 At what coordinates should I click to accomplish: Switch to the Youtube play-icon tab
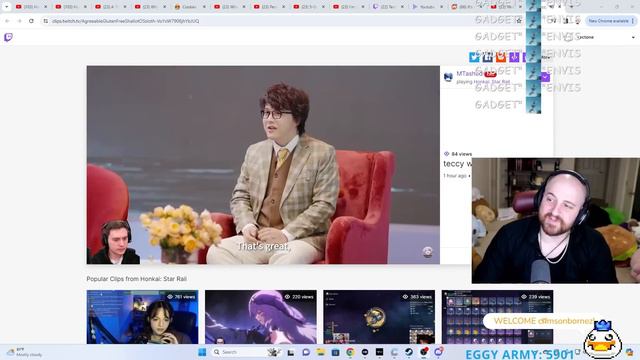tap(428, 7)
